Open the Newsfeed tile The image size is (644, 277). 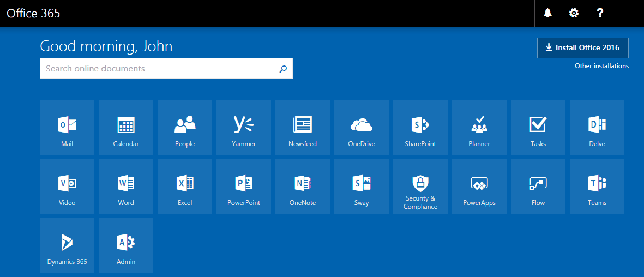[x=303, y=128]
